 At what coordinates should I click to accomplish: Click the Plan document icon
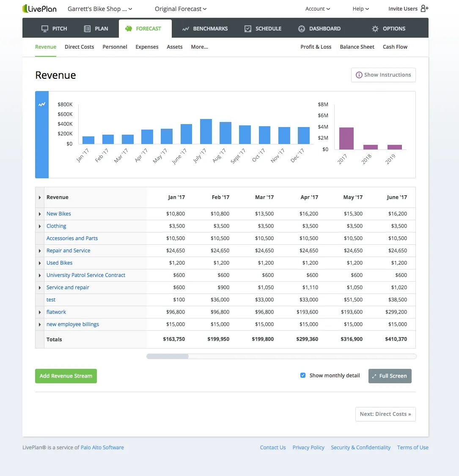(x=87, y=29)
